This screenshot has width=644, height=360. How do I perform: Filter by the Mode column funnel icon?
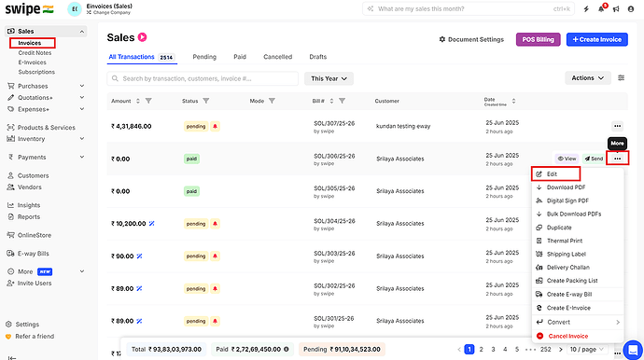tap(272, 101)
